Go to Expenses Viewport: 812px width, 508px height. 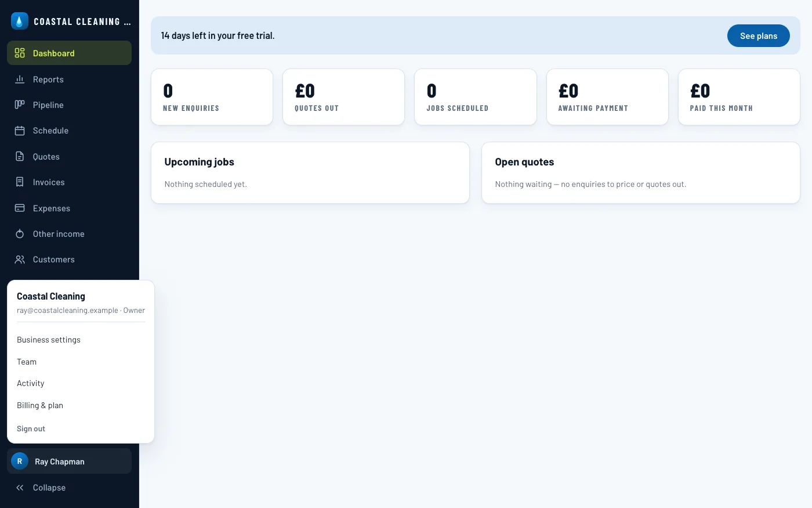click(69, 208)
